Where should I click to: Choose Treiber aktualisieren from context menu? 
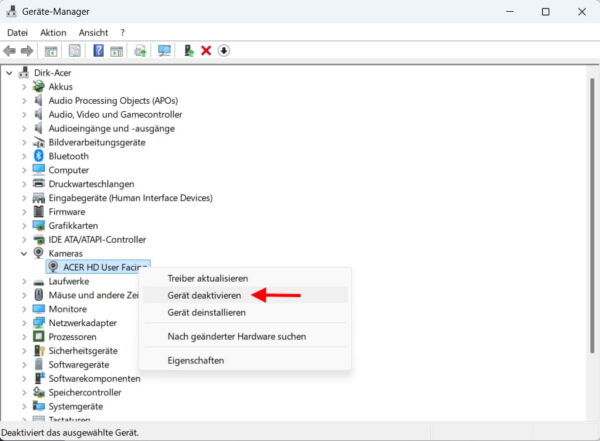245,278
